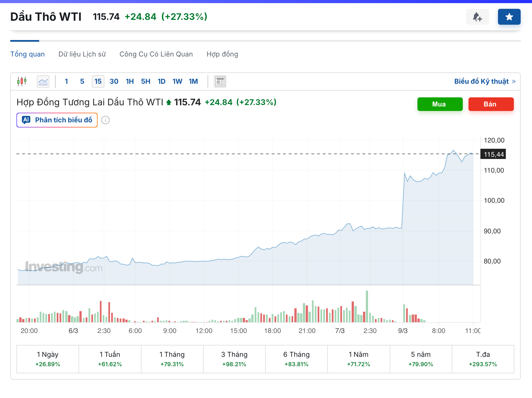The image size is (532, 398).
Task: Choose the 1W chart interval
Action: pyautogui.click(x=177, y=81)
